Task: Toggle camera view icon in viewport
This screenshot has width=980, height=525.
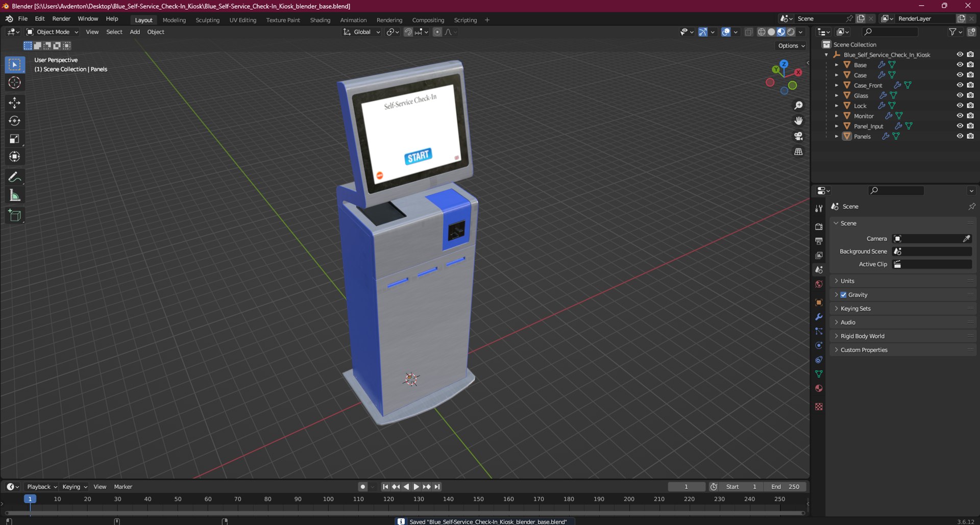Action: tap(798, 136)
